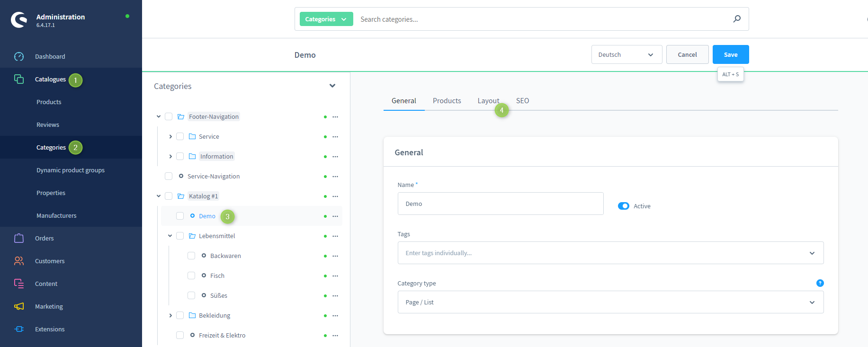Open the three-dot menu for Bekleidung
The height and width of the screenshot is (347, 868).
pyautogui.click(x=335, y=316)
